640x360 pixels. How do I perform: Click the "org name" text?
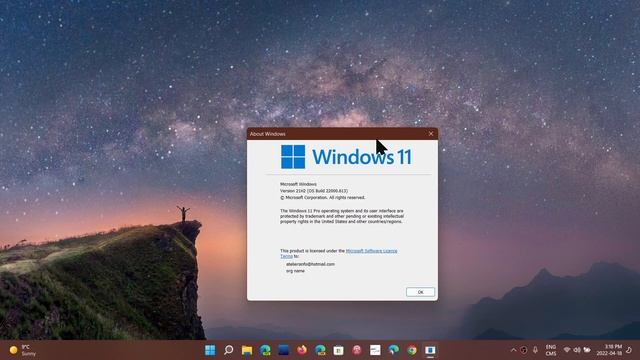(x=295, y=271)
